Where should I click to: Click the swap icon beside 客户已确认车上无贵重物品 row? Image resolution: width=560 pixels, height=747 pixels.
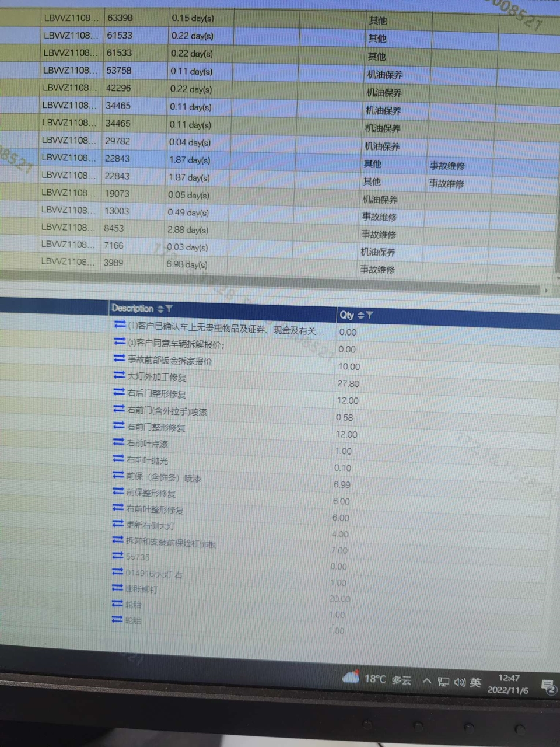pos(120,324)
